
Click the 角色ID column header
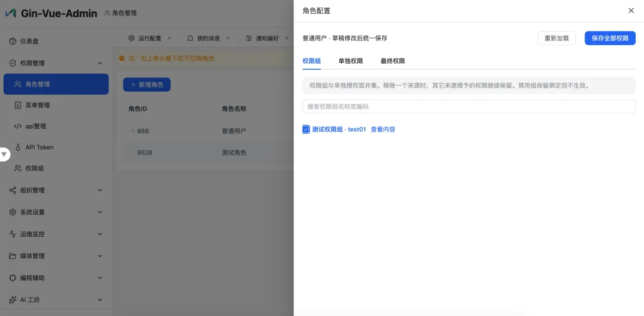138,109
